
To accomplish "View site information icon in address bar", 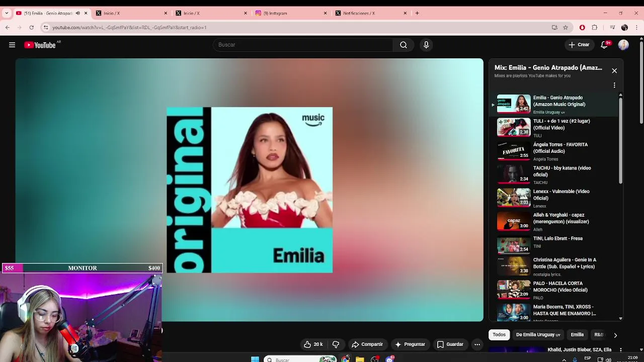I will (45, 28).
